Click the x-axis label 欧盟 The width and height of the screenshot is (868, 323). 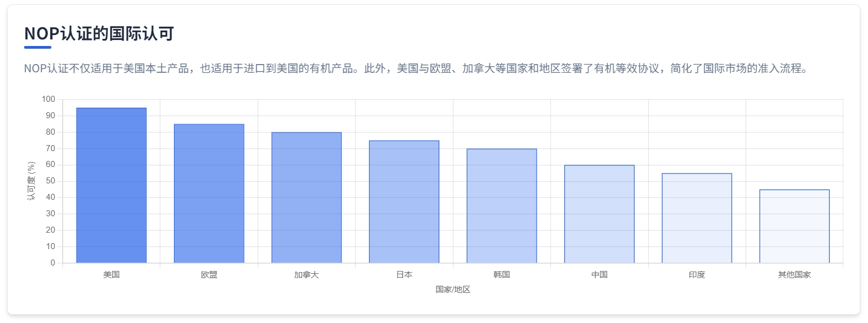tap(209, 275)
